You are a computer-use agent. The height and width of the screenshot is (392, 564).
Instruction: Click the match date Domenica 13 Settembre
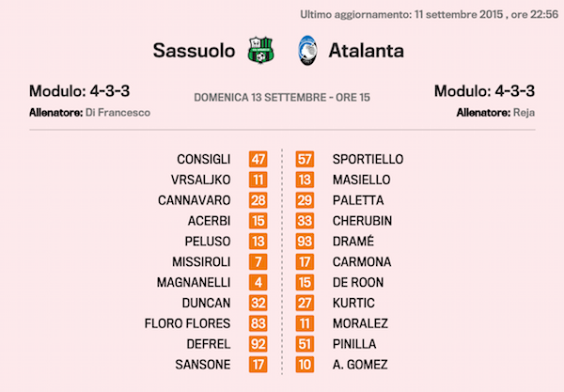(281, 97)
